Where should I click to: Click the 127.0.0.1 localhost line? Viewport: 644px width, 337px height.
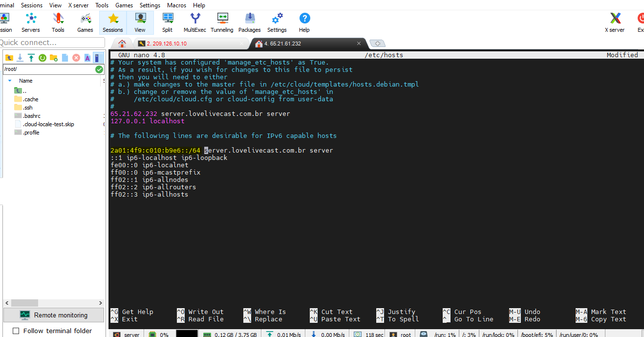point(148,121)
